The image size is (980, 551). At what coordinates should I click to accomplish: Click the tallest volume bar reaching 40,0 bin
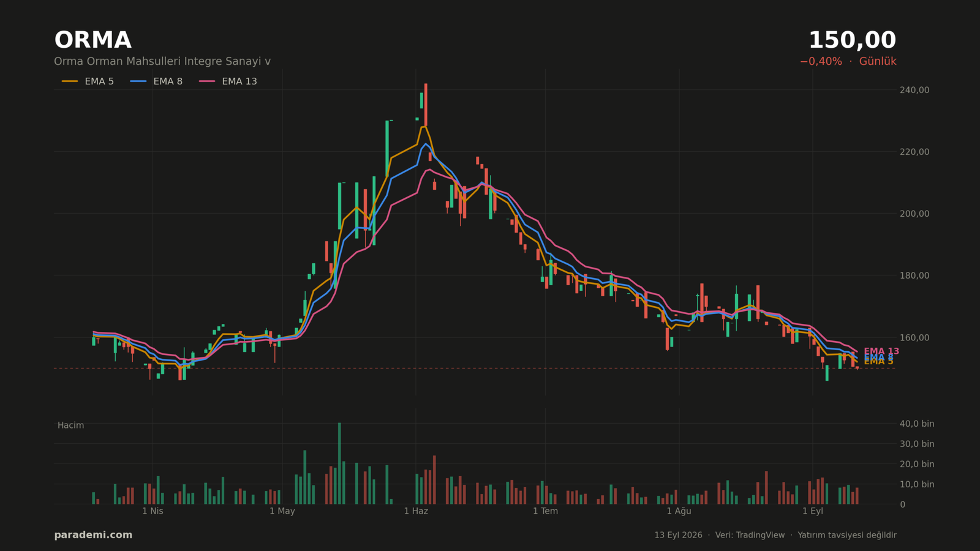pos(339,463)
